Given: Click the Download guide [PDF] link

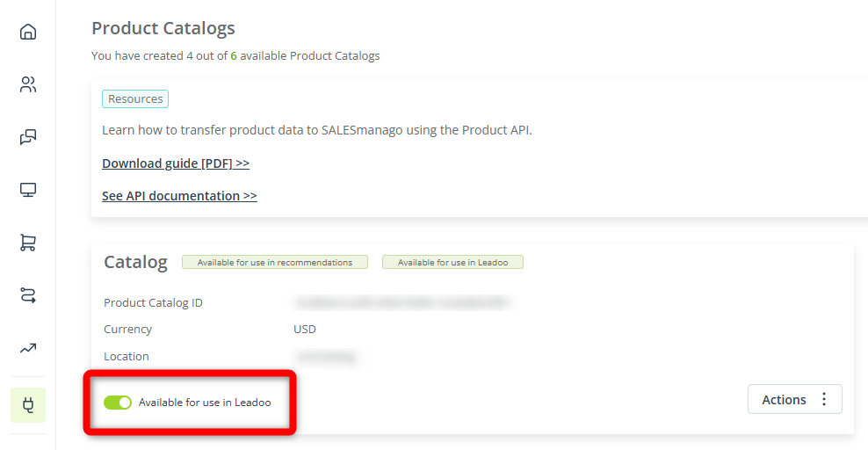Looking at the screenshot, I should [176, 163].
